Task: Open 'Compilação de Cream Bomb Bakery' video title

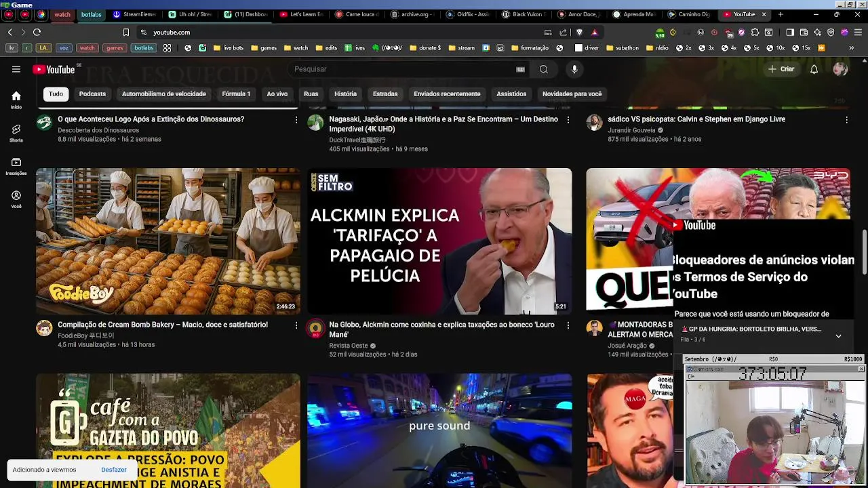Action: pos(163,325)
